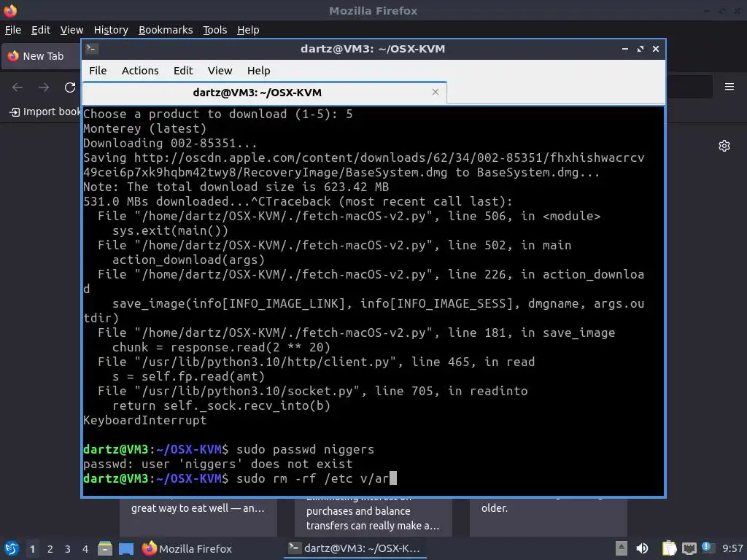
Task: Click 's = self.fp.read(amt)' line
Action: click(188, 376)
